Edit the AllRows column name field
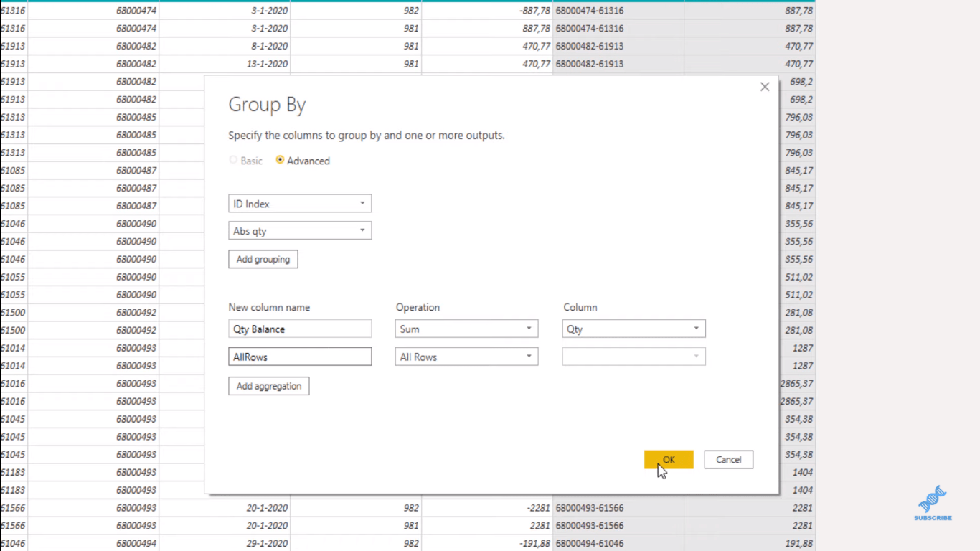Viewport: 980px width, 551px height. click(x=300, y=357)
